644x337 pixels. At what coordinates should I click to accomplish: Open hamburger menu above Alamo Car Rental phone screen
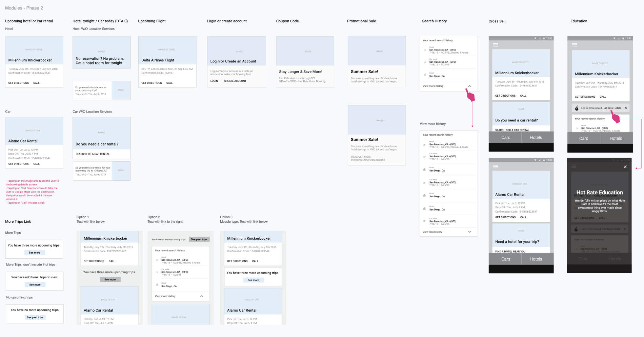496,166
